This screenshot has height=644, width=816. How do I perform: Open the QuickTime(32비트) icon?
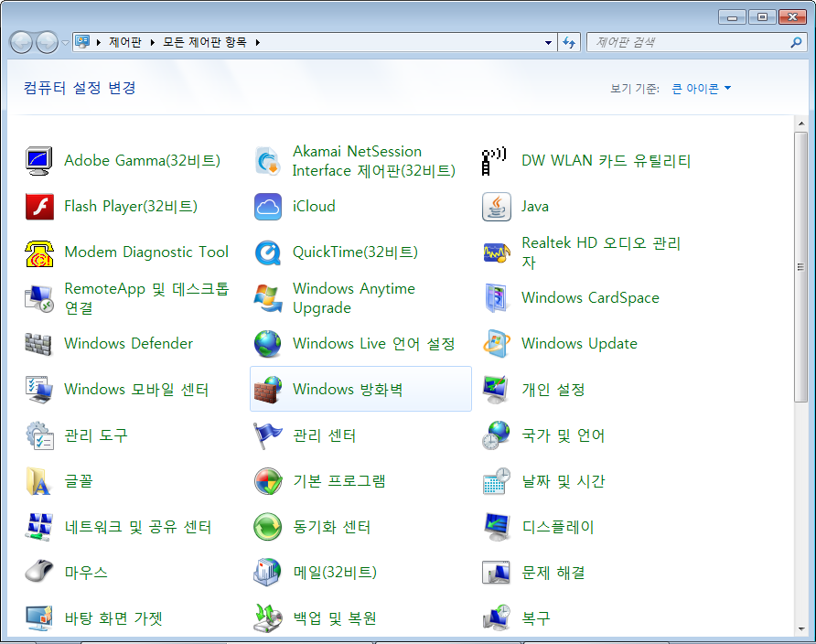[x=268, y=252]
